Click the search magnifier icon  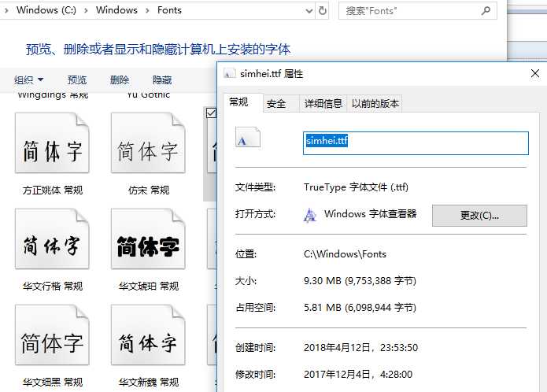(486, 11)
